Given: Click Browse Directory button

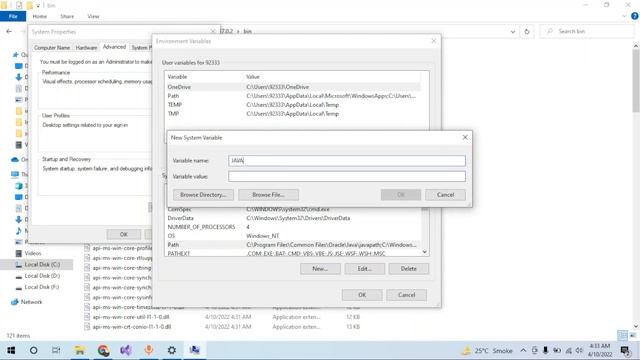Looking at the screenshot, I should click(203, 195).
